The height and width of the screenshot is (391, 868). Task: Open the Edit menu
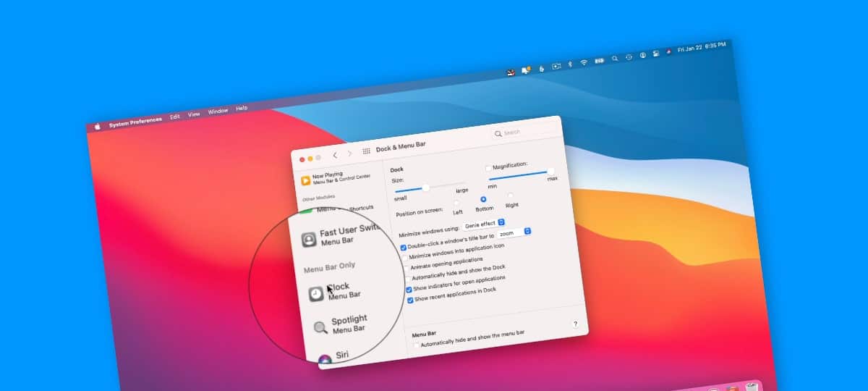click(x=175, y=117)
